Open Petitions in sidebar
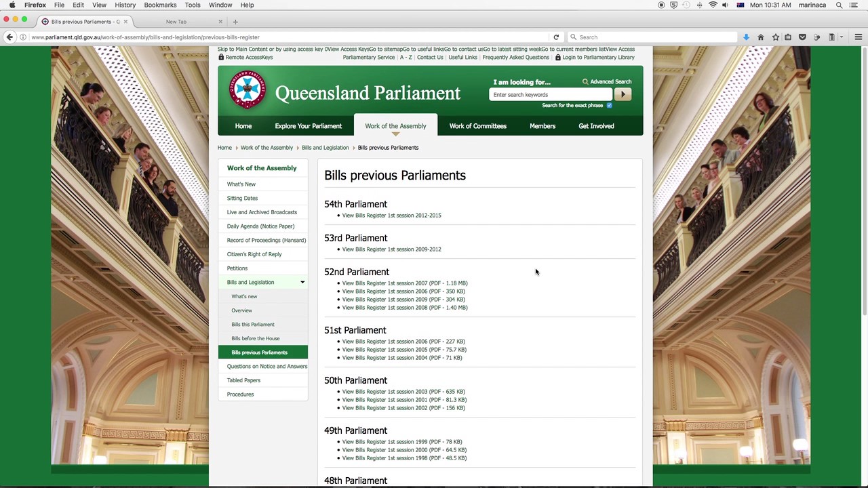This screenshot has height=488, width=868. [237, 268]
